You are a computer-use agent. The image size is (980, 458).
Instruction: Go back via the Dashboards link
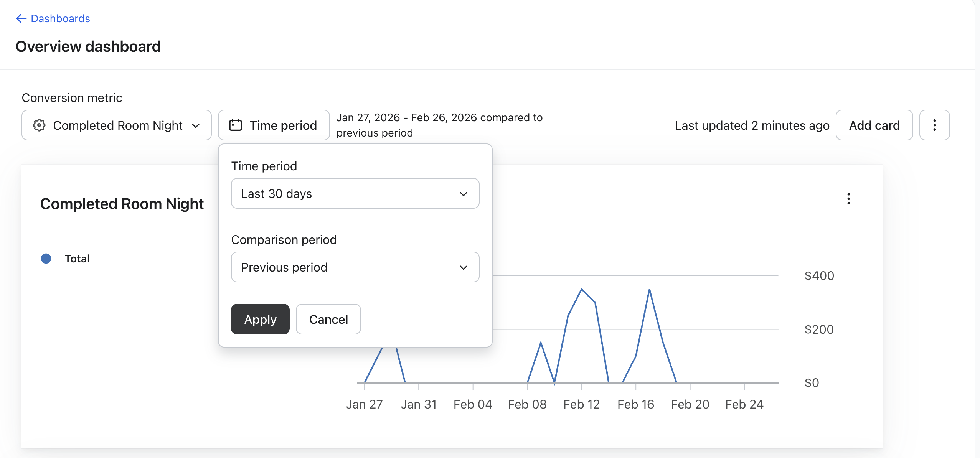coord(60,18)
